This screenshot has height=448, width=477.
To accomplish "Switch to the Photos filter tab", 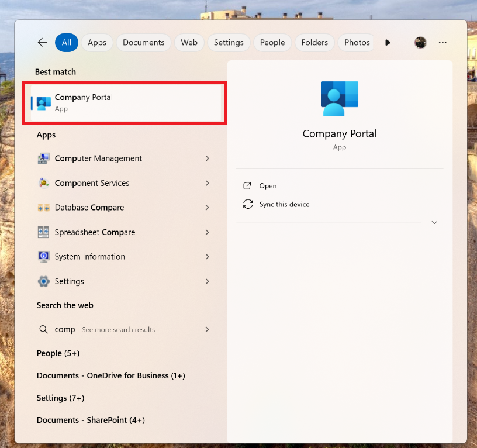I will click(357, 42).
